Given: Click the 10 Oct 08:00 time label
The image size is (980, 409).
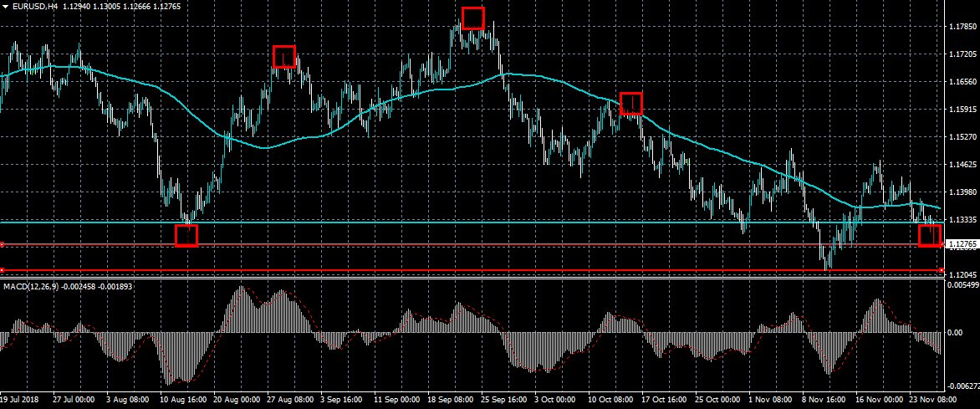Looking at the screenshot, I should [x=610, y=398].
